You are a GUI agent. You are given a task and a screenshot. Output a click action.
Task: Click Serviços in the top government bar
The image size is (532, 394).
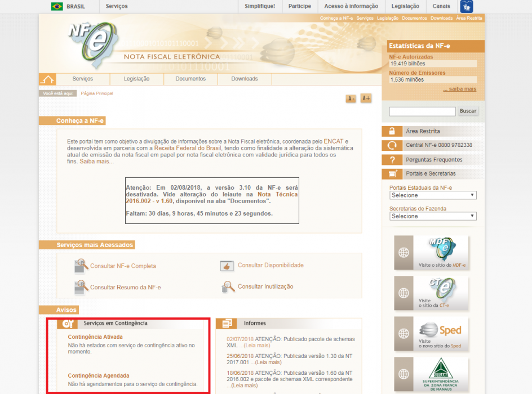[117, 6]
